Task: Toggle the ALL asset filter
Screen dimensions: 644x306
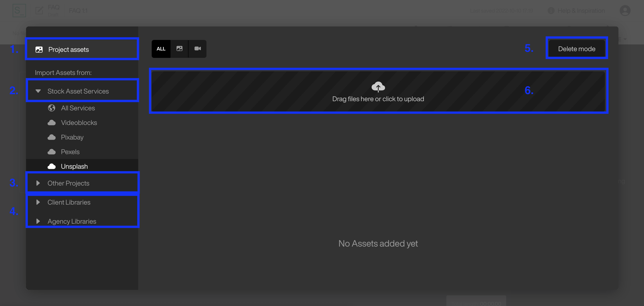Action: coord(161,49)
